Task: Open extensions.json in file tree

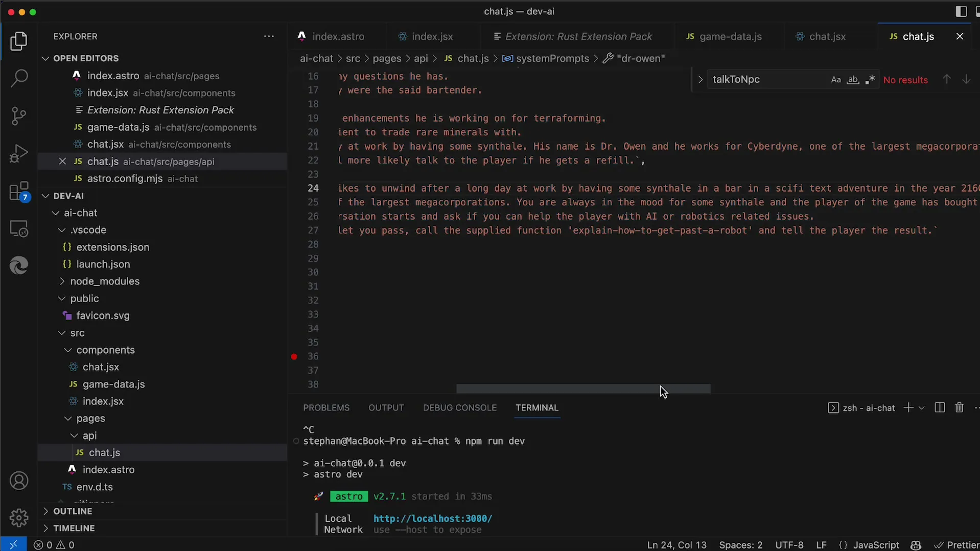Action: 112,247
